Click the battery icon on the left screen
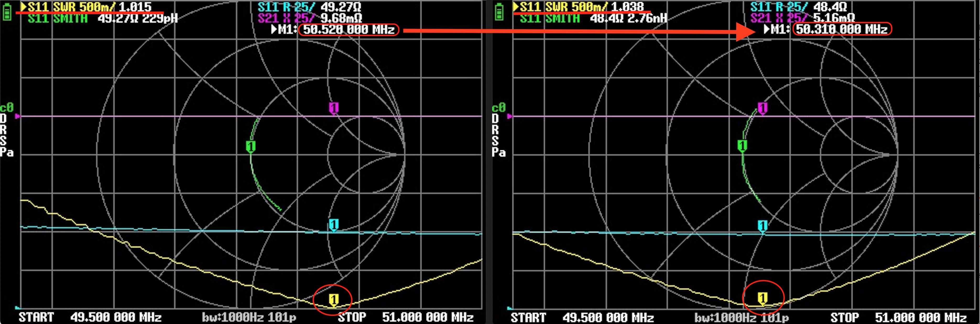This screenshot has width=980, height=324. (x=7, y=12)
